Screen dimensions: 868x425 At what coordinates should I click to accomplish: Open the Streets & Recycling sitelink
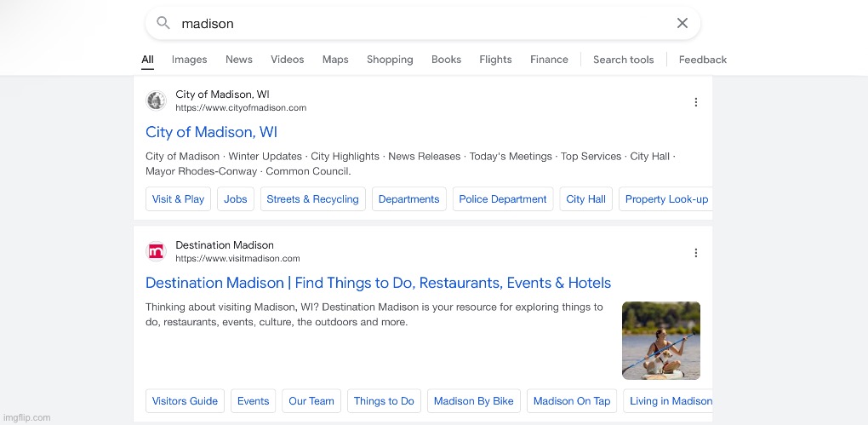313,199
